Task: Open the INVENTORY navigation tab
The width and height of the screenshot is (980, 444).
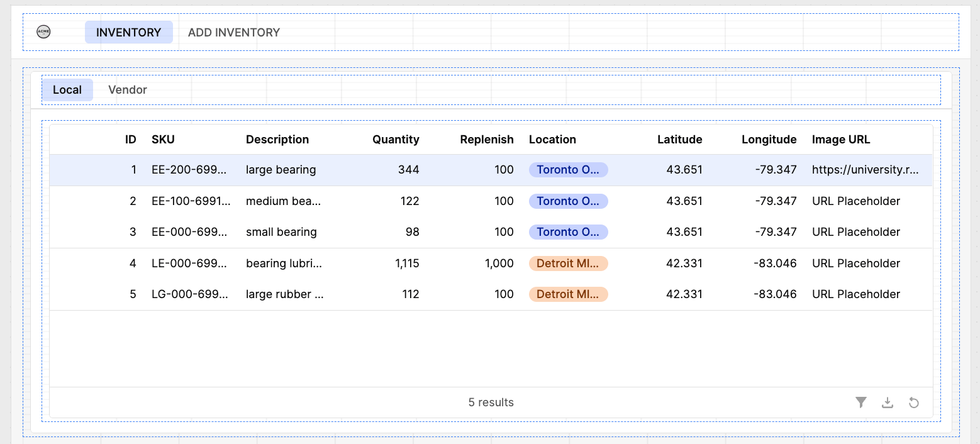Action: click(129, 32)
